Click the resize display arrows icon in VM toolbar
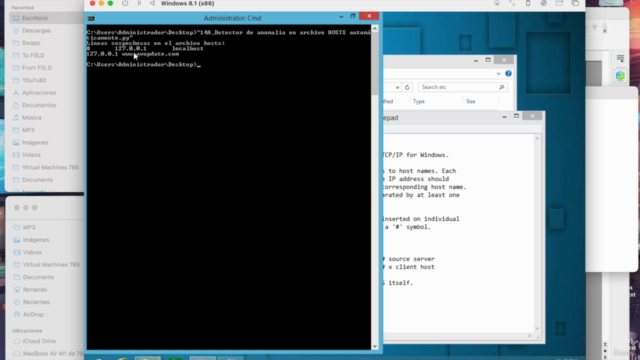This screenshot has height=360, width=640. (512, 3)
